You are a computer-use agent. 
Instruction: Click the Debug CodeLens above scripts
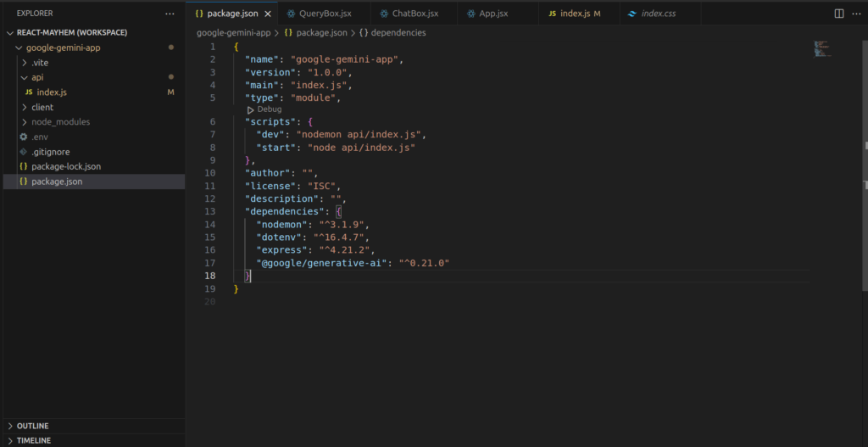[264, 109]
